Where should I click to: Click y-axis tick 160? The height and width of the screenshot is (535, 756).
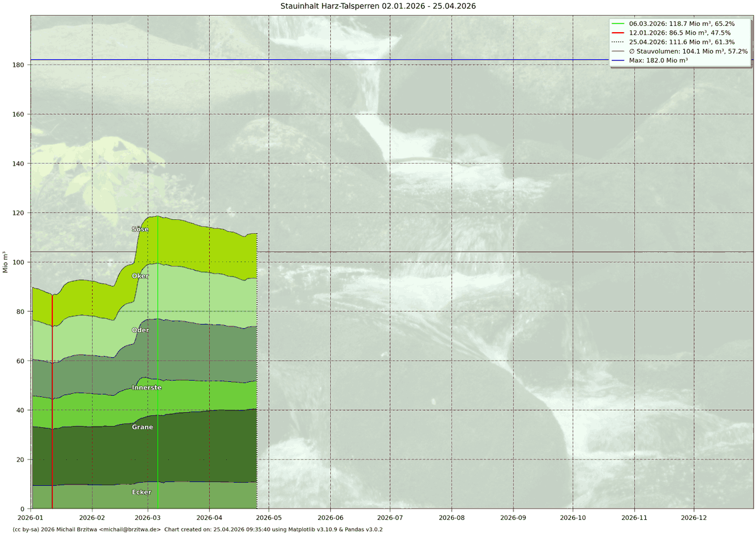click(x=18, y=114)
